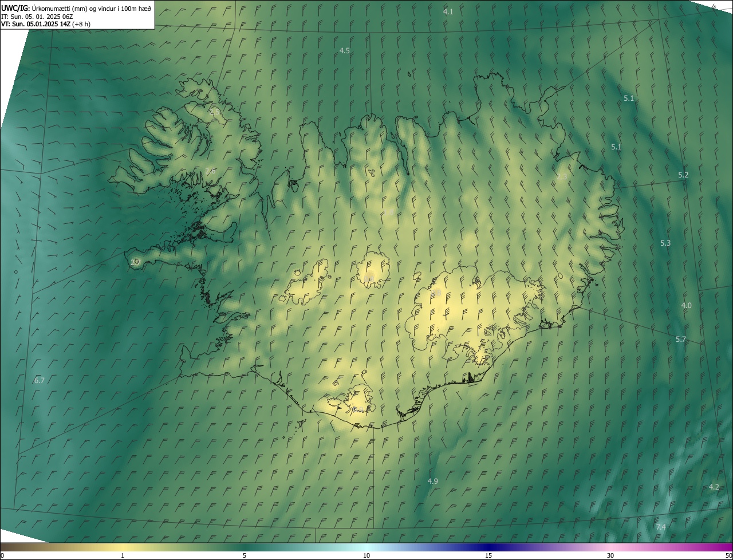The height and width of the screenshot is (560, 733).
Task: Click the 5.3 value label on the map
Action: click(x=665, y=243)
